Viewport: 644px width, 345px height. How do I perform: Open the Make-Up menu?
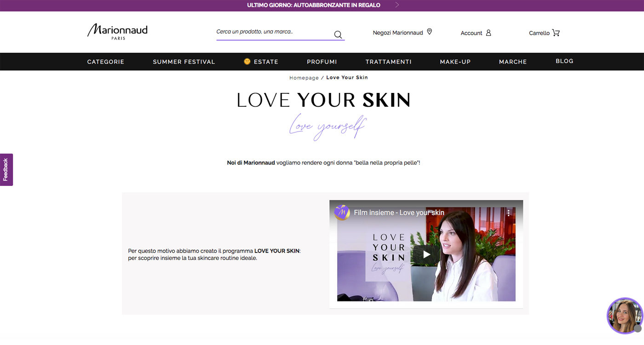click(x=455, y=62)
